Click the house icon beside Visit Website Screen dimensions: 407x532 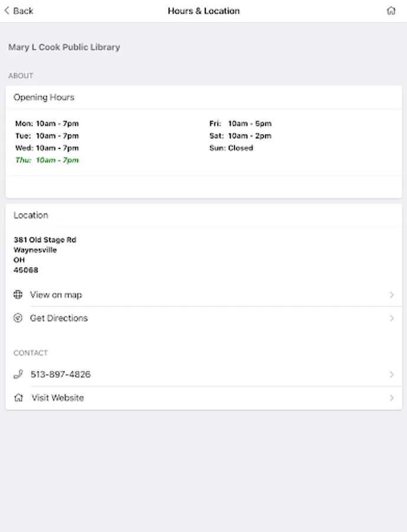click(x=18, y=398)
